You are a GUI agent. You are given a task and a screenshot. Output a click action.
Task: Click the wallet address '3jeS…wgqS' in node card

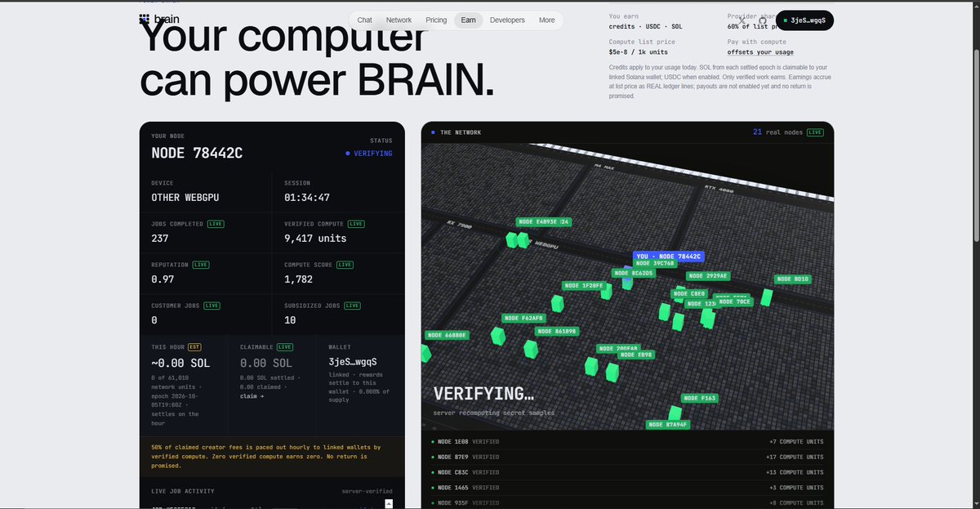tap(353, 361)
